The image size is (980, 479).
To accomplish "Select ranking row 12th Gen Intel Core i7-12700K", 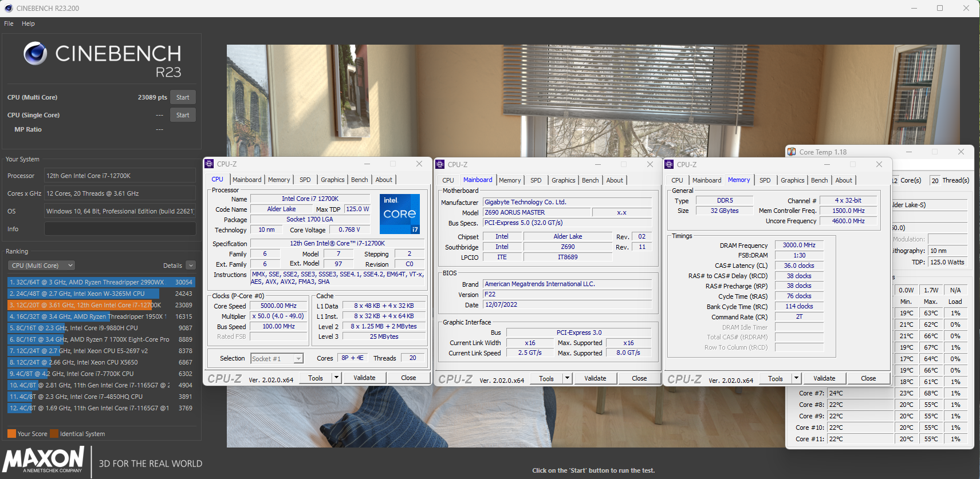I will 101,305.
